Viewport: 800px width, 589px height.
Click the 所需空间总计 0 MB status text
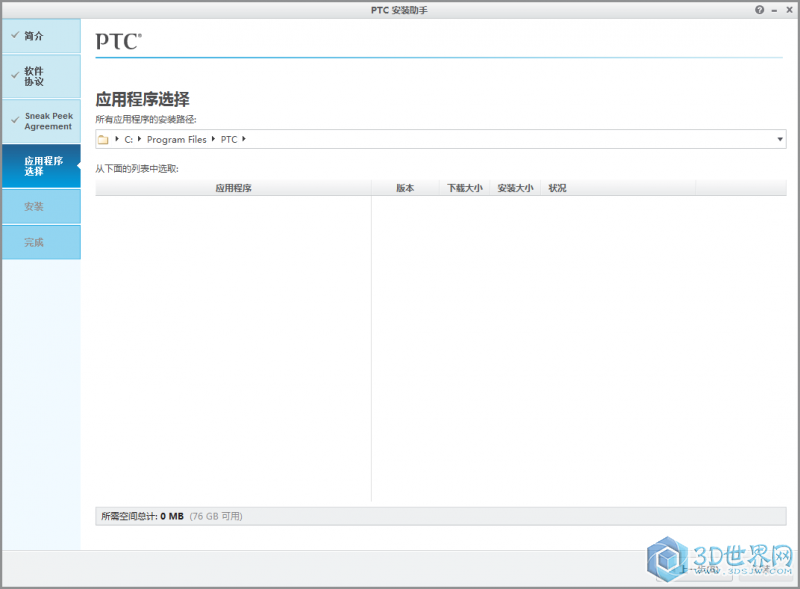tap(142, 516)
